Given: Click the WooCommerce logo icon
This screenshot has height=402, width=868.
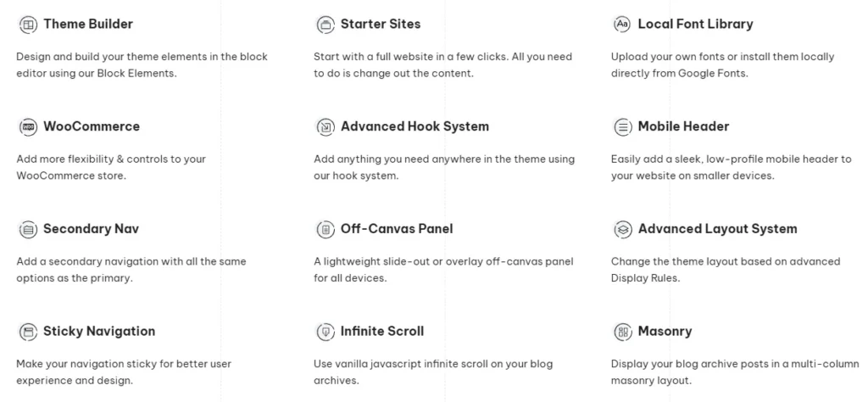Looking at the screenshot, I should (28, 127).
